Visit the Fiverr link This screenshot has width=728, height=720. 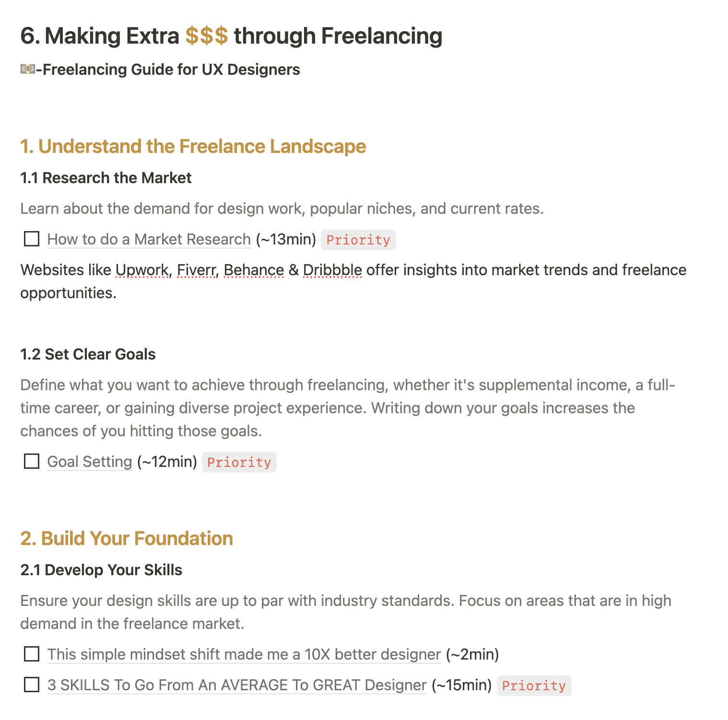[x=196, y=270]
